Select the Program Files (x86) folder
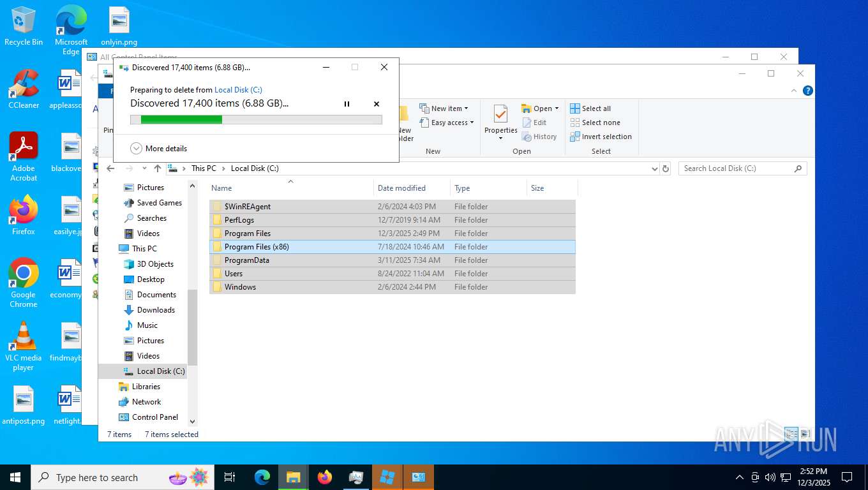The image size is (868, 490). coord(393,247)
